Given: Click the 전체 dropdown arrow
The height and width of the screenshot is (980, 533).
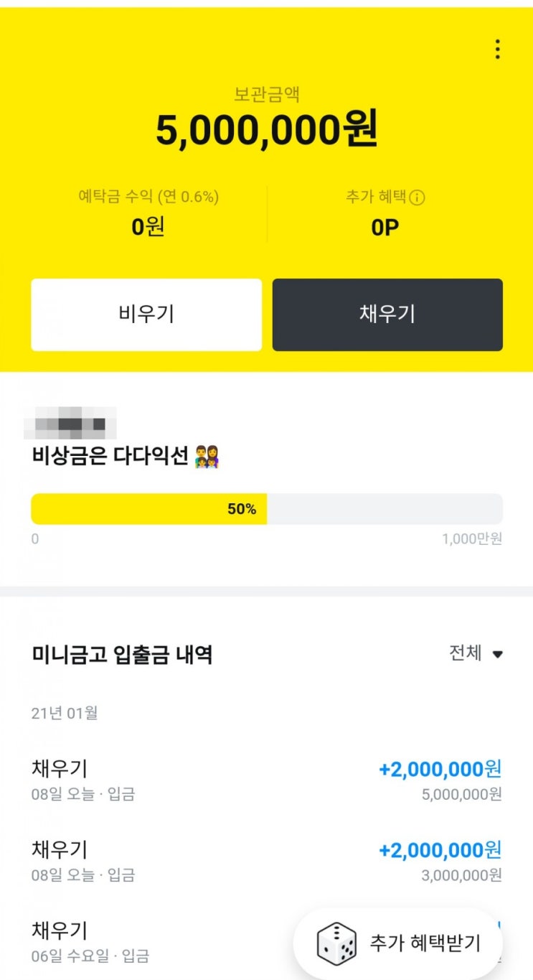Looking at the screenshot, I should [498, 654].
